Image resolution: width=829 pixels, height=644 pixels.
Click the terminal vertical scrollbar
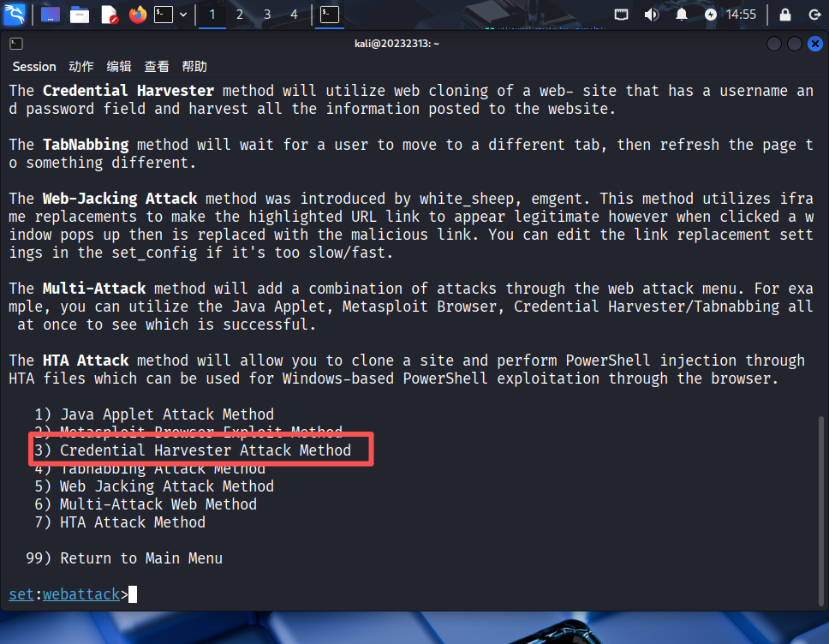point(821,510)
